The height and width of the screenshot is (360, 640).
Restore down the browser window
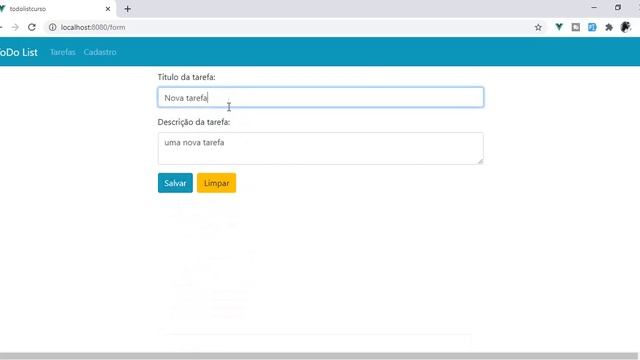tap(618, 7)
